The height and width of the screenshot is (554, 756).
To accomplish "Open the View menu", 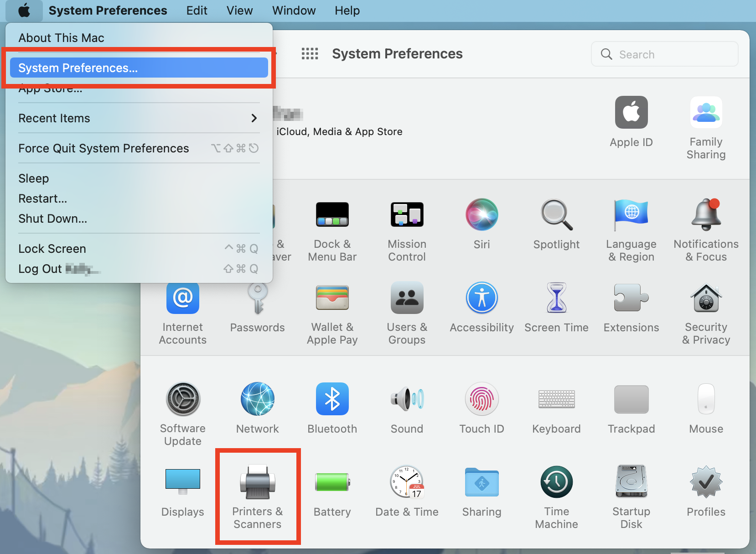I will [239, 10].
